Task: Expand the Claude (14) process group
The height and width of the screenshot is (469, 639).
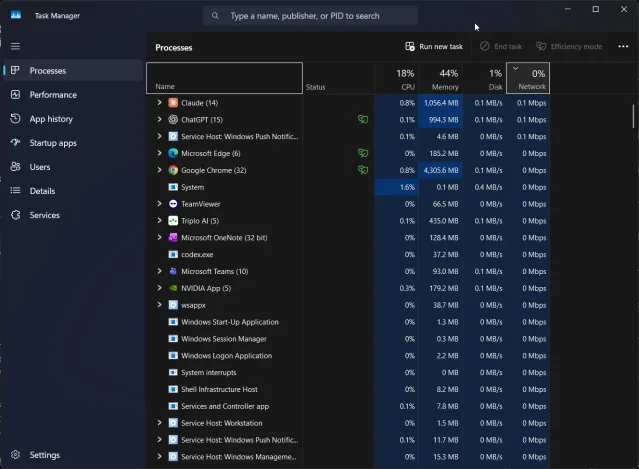Action: pos(159,103)
